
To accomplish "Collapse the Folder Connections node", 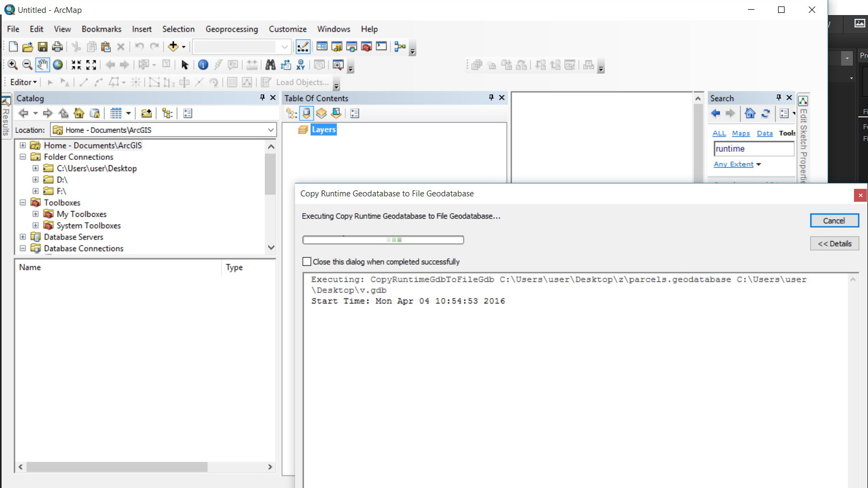I will (x=23, y=157).
